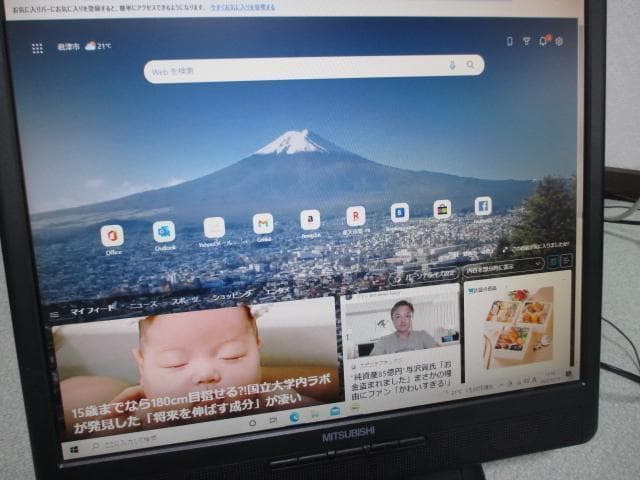Select the スポーツ tab
This screenshot has height=480, width=640.
coord(186,301)
